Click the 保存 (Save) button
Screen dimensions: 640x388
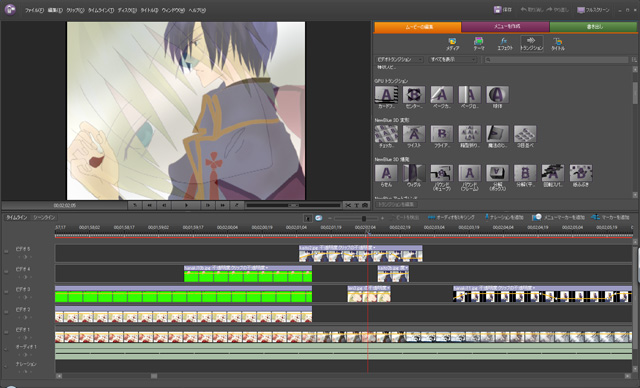pos(503,9)
